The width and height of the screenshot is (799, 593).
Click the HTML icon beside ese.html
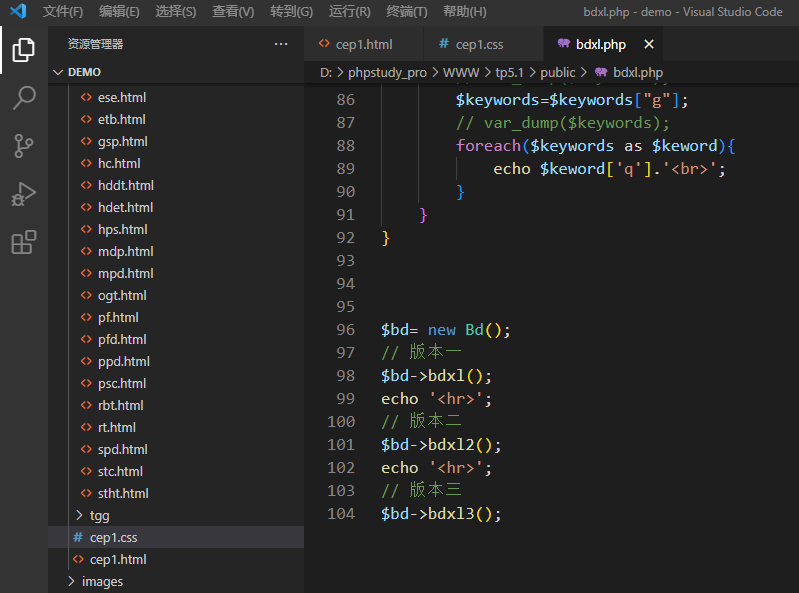(86, 97)
